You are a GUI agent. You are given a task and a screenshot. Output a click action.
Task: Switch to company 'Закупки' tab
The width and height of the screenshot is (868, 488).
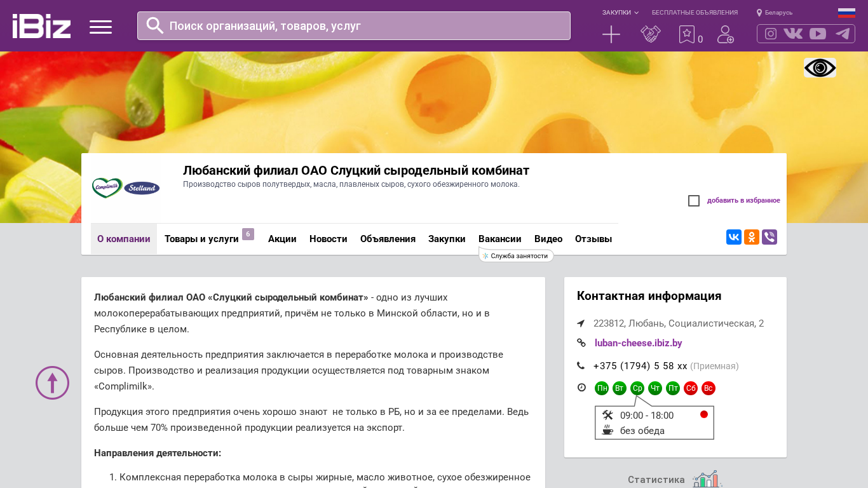[x=447, y=239]
